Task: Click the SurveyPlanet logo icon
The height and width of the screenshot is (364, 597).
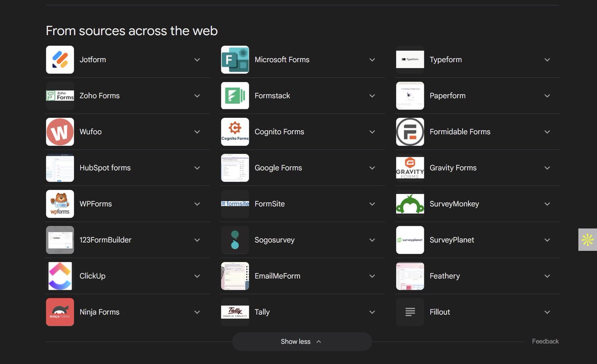Action: pos(410,240)
